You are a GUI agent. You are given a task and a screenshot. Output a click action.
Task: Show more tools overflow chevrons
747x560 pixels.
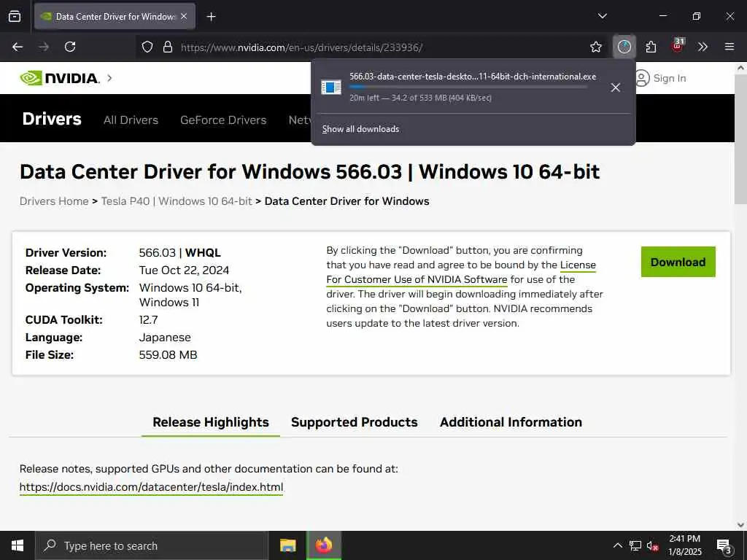[x=703, y=47]
